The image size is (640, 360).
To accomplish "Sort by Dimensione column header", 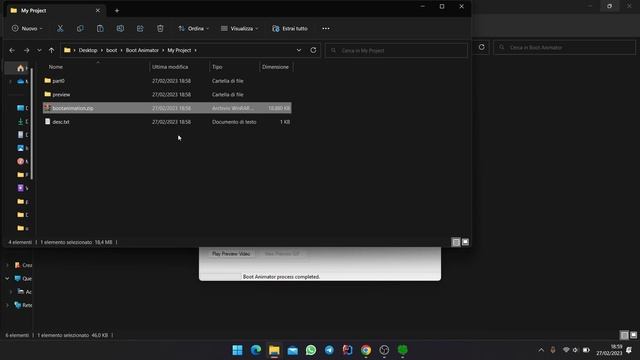I will pyautogui.click(x=276, y=67).
